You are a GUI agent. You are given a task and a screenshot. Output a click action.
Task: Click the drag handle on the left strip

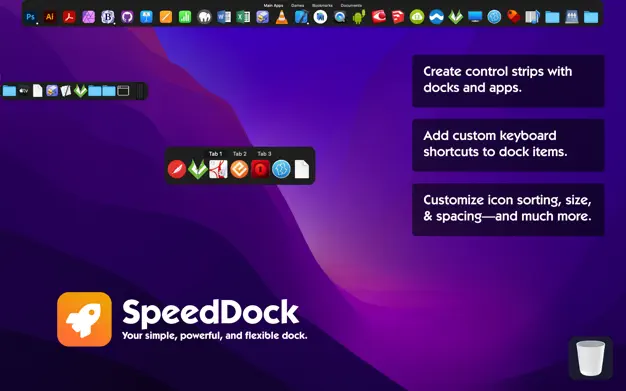140,91
